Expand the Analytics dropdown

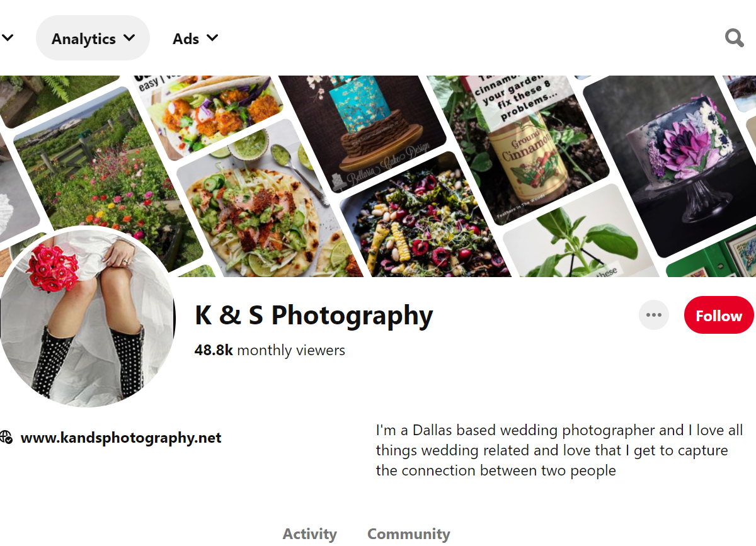coord(93,38)
